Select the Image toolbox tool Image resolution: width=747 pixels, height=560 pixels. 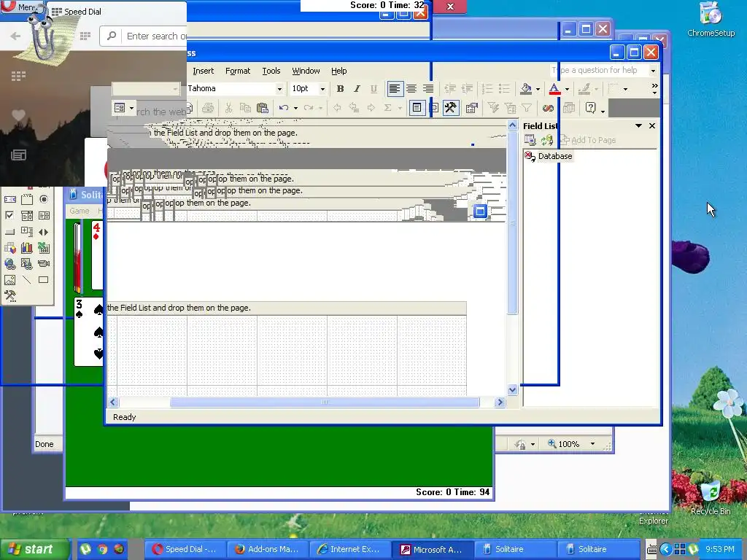[x=10, y=280]
